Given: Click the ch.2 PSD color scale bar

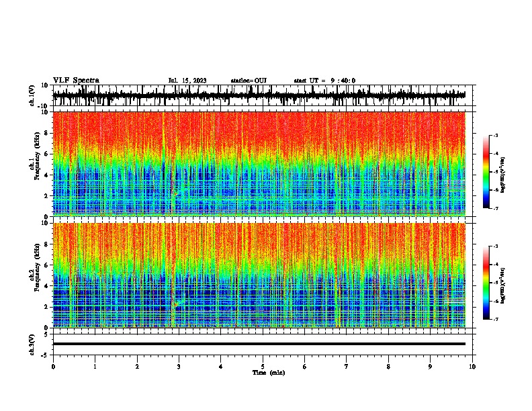Looking at the screenshot, I should (x=486, y=283).
